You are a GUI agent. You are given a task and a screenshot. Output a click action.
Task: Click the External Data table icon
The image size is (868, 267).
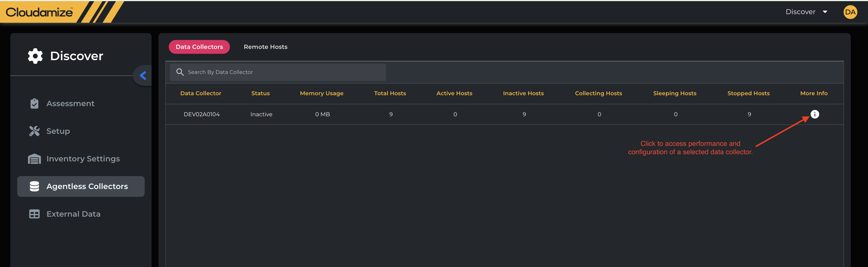[34, 214]
